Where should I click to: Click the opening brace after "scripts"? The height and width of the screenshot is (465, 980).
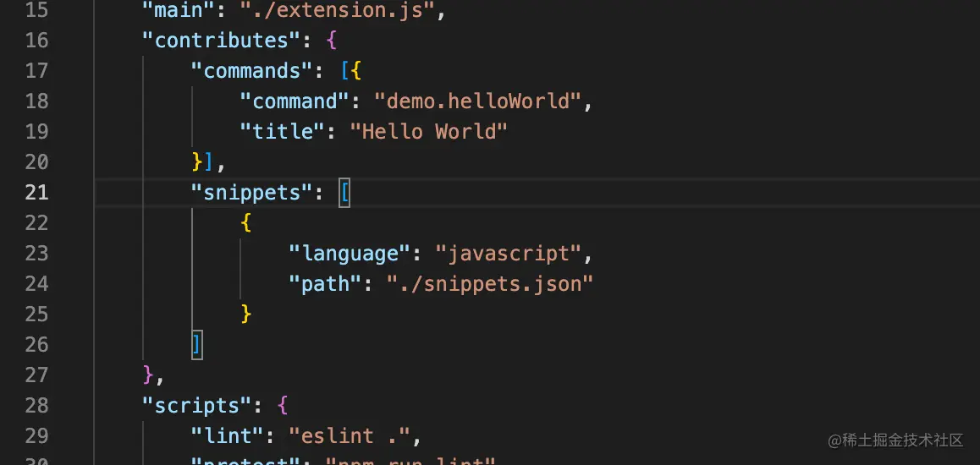click(x=283, y=406)
